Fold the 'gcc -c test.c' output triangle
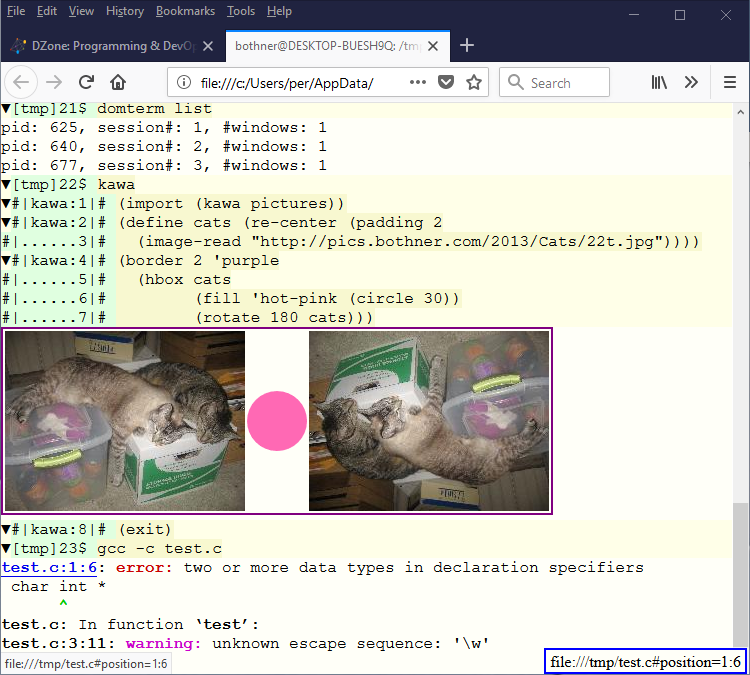750x675 pixels. click(6, 549)
